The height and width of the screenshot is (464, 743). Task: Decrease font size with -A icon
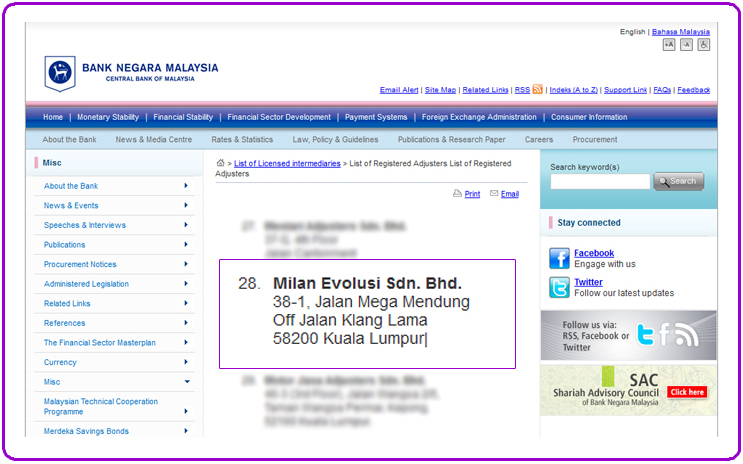point(686,45)
